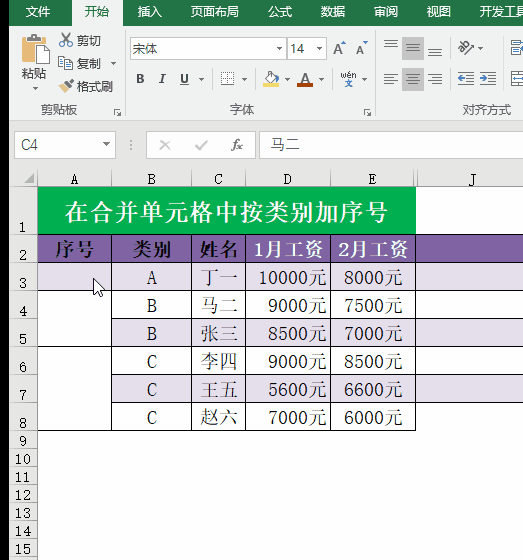Toggle bold formatting

[140, 79]
